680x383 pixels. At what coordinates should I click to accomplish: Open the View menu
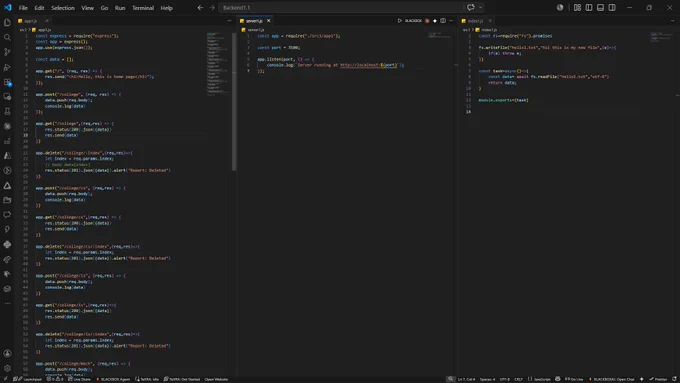(88, 8)
